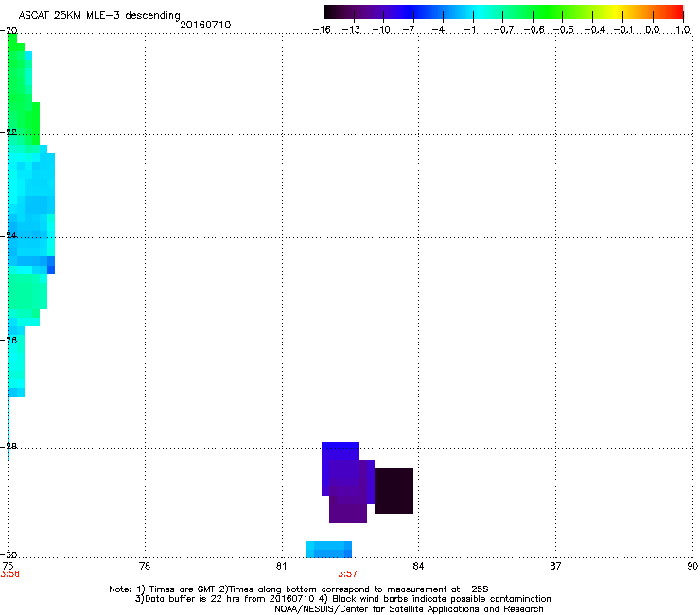The image size is (700, 615).
Task: Click the color bar label -0.7
Action: pos(503,30)
